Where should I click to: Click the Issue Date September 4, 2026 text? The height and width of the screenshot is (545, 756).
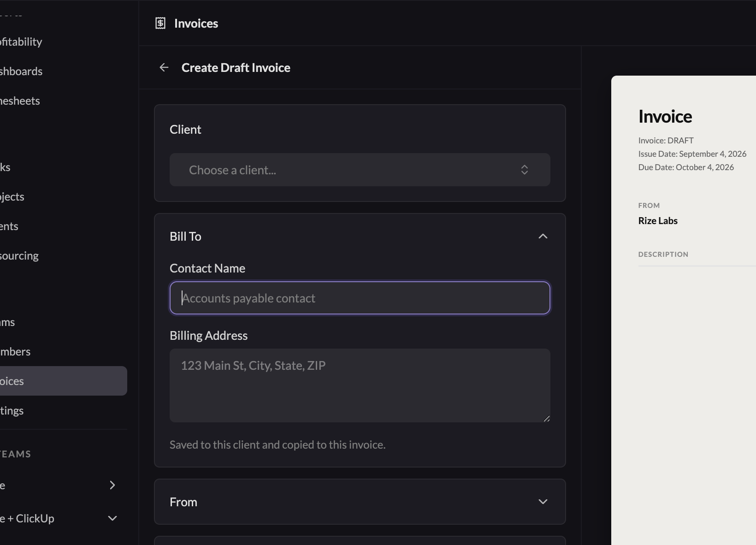coord(692,154)
